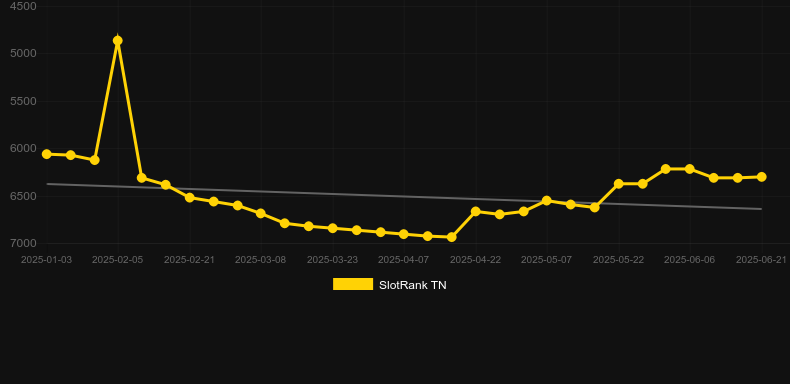The width and height of the screenshot is (790, 384).
Task: Click the 5000 y-axis label
Action: coord(23,53)
